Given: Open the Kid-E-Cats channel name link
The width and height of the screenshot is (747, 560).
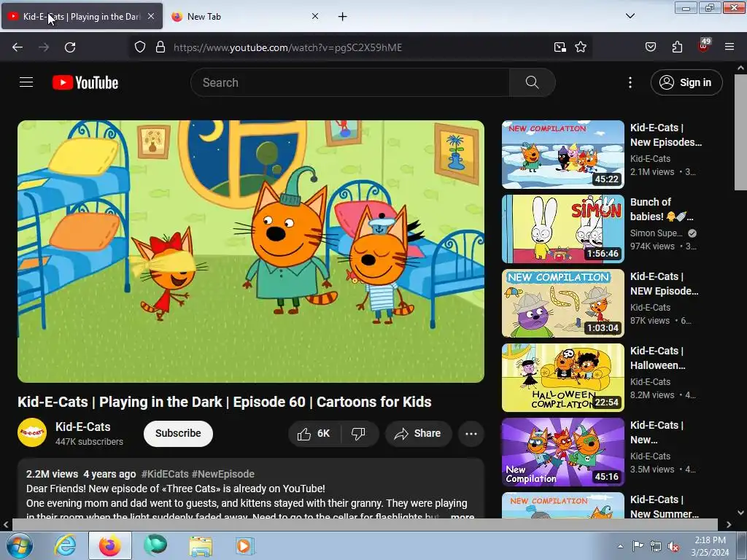Looking at the screenshot, I should click(x=83, y=427).
